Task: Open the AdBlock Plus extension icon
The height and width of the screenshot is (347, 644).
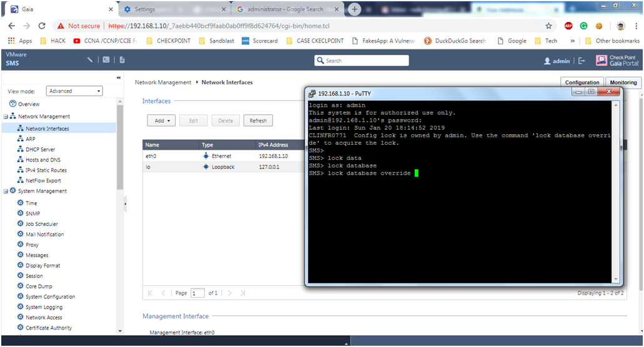Action: (x=568, y=26)
